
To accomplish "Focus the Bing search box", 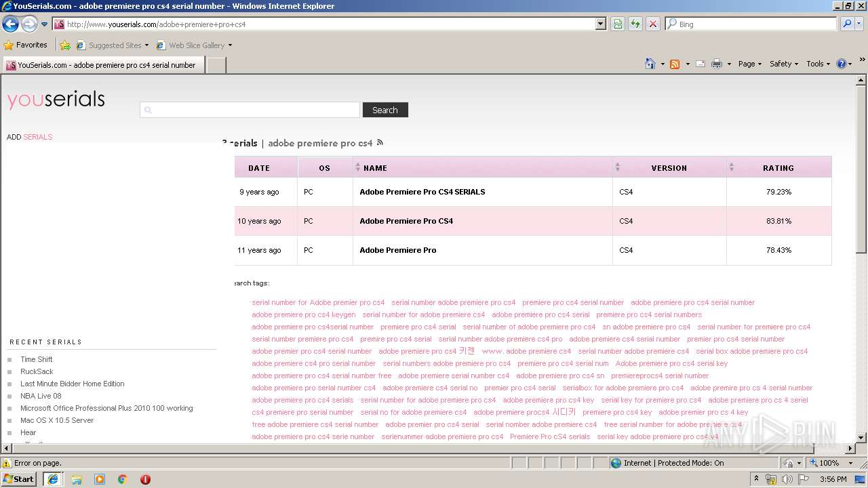I will tap(751, 24).
